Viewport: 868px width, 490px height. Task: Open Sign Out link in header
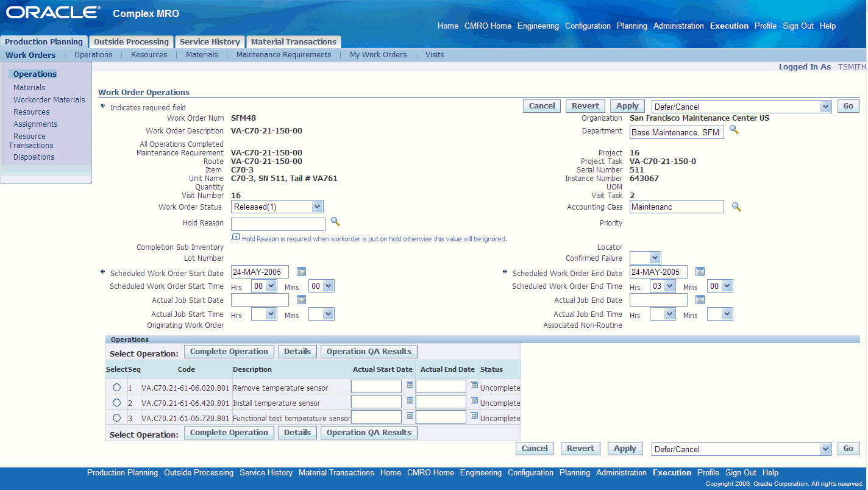click(798, 26)
